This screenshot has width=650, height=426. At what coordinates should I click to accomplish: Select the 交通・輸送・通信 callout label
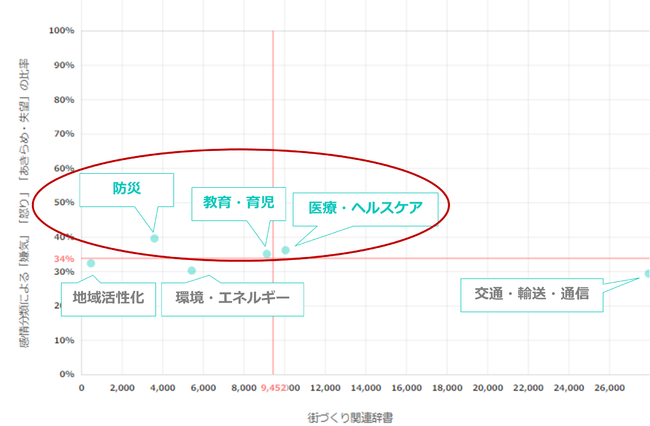531,294
